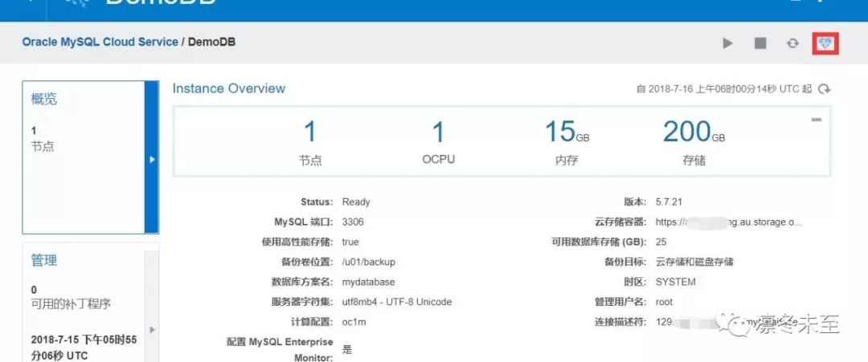Click the Instance Overview heading
This screenshot has height=362, width=868.
[x=228, y=88]
